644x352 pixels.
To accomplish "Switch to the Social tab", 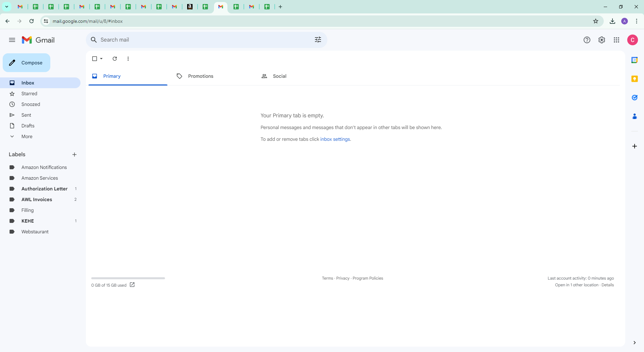I will point(298,76).
